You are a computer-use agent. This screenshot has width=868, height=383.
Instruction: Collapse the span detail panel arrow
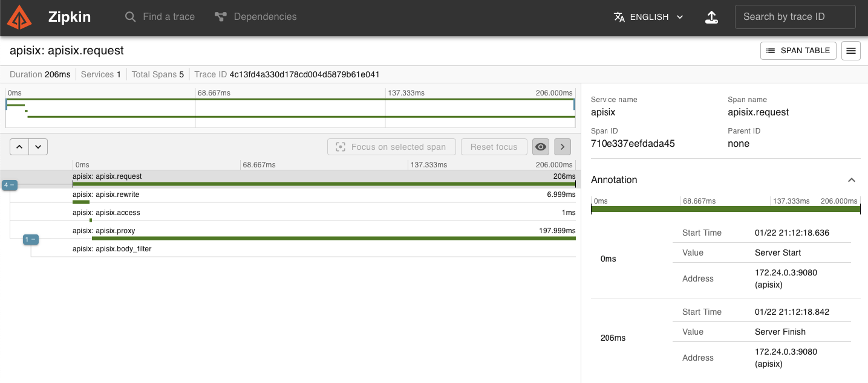click(562, 147)
